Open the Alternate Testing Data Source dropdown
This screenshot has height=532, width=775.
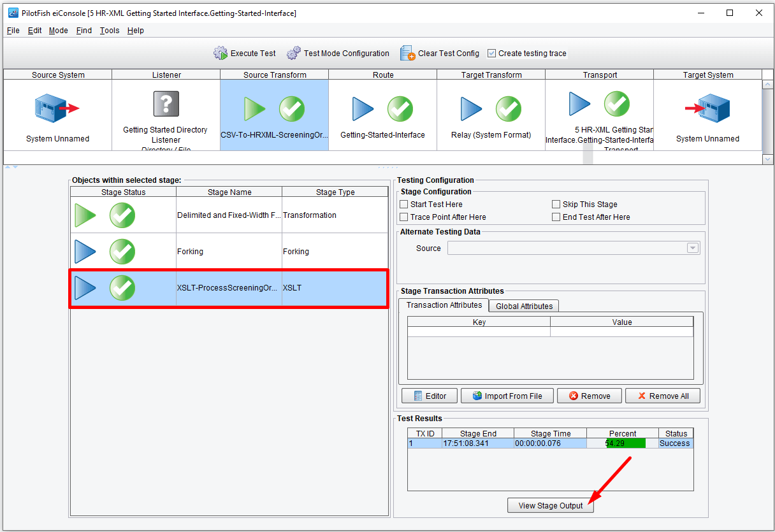click(693, 248)
